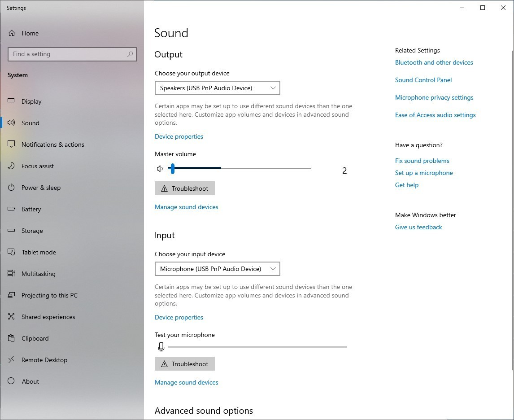Click the Clipboard icon in sidebar
The width and height of the screenshot is (514, 420).
12,338
